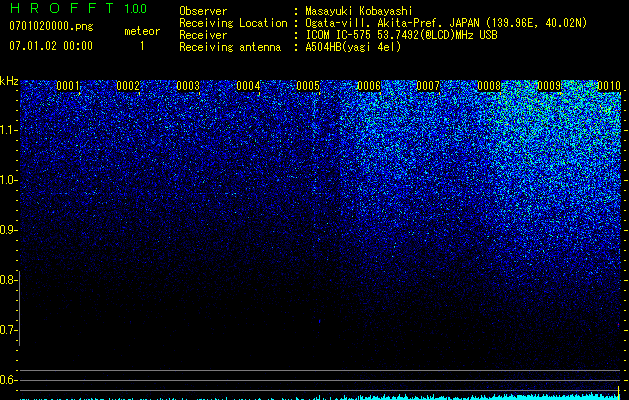Select the file name 0701020000.png
Screen dimensions: 629x400
(51, 27)
